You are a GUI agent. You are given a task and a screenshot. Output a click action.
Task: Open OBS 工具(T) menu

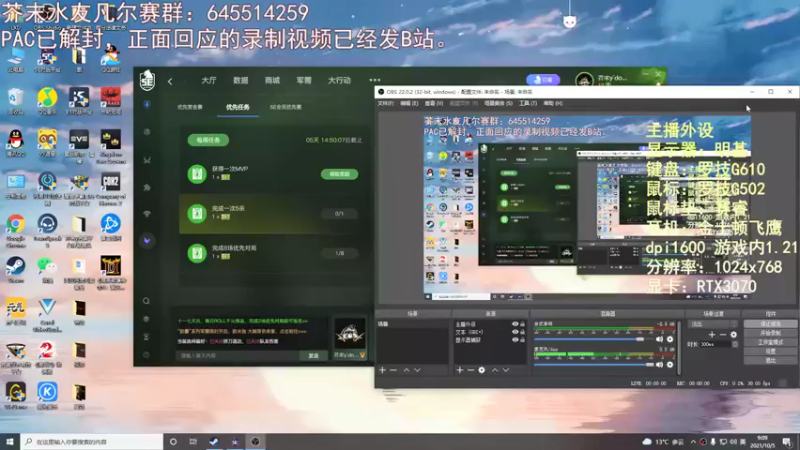(528, 104)
